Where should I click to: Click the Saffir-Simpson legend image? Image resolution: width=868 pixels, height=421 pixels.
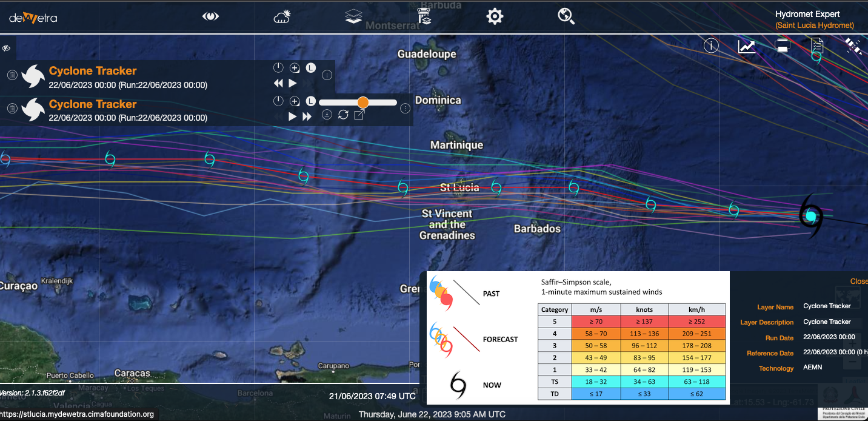pyautogui.click(x=578, y=338)
